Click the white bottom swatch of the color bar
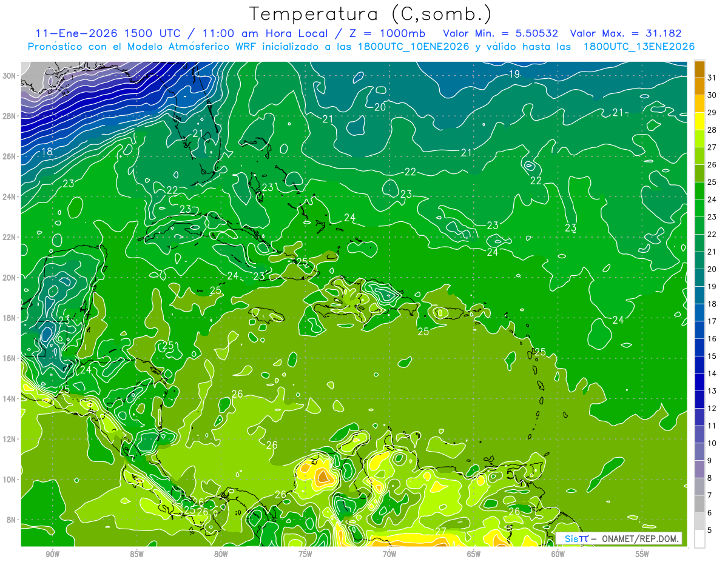Screen dimensions: 728x562 click(x=699, y=539)
